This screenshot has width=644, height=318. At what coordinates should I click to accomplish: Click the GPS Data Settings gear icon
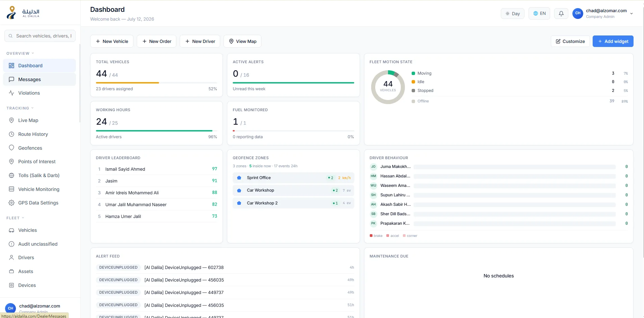tap(11, 203)
